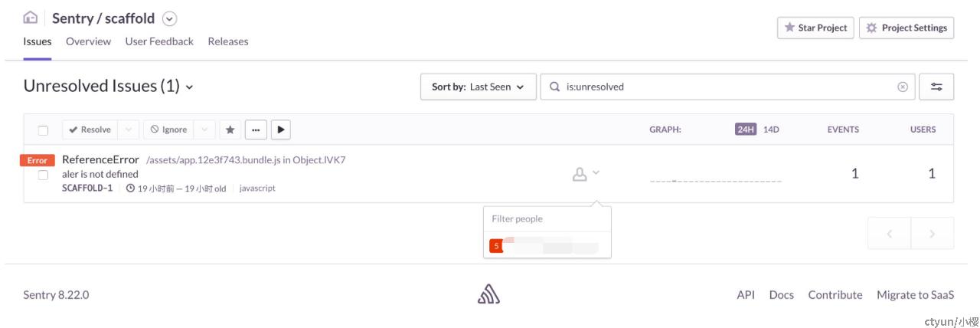The width and height of the screenshot is (980, 328).
Task: Open the assignee person dropdown
Action: 586,174
